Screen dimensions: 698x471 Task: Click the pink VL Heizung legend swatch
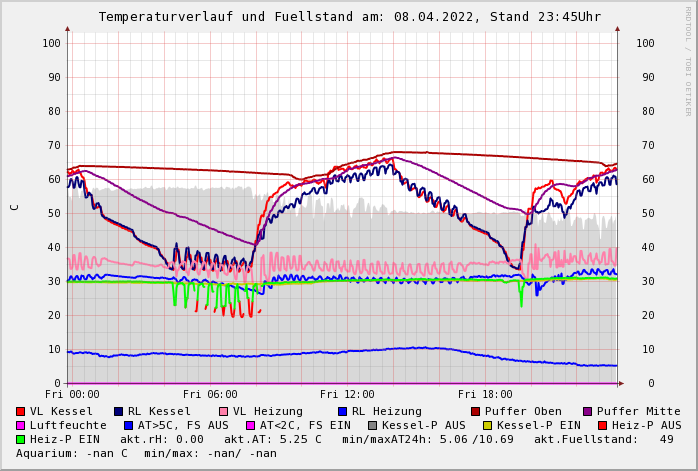point(224,411)
